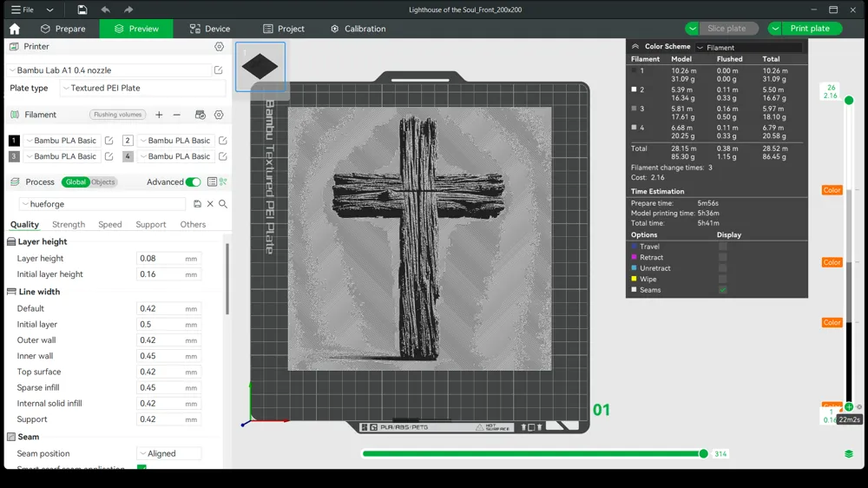Switch to the Device tab
The width and height of the screenshot is (868, 488).
click(x=210, y=29)
